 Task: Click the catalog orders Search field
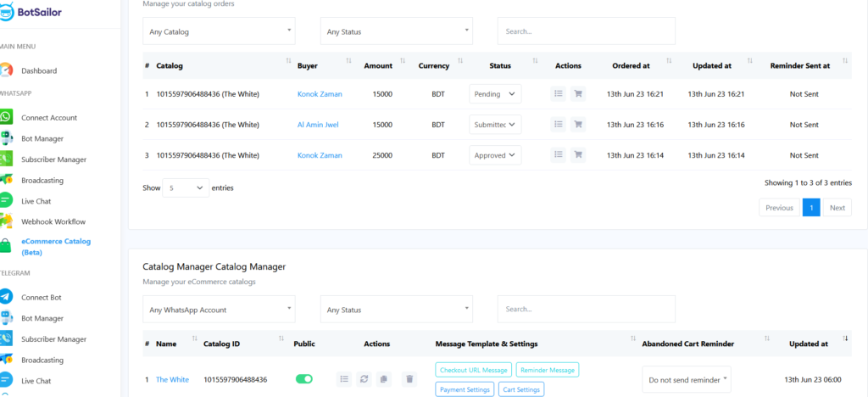[586, 31]
